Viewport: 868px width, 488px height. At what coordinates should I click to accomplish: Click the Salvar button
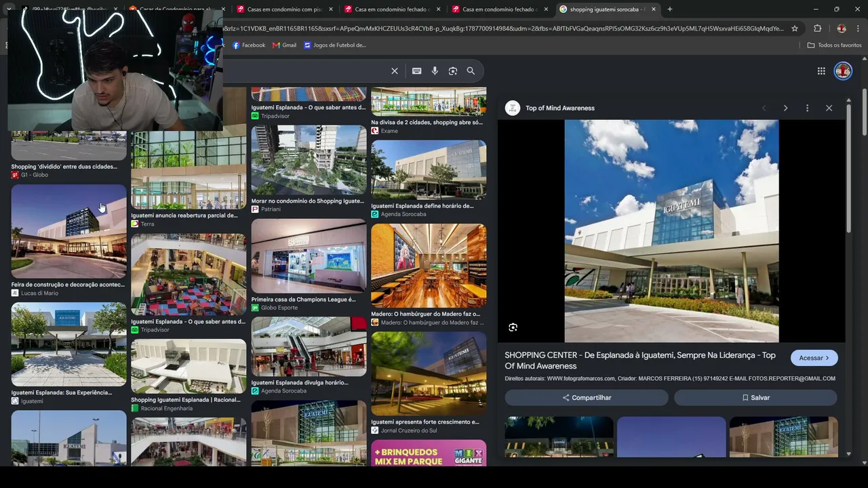(755, 398)
